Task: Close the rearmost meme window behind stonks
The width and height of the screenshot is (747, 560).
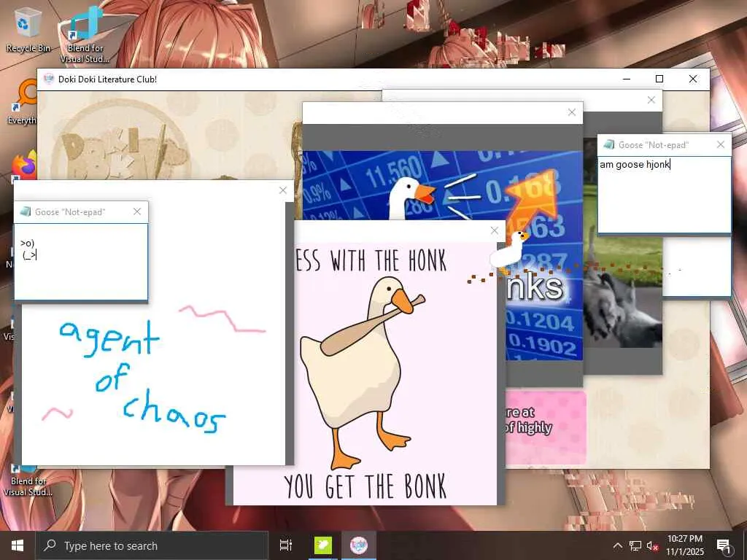Action: point(651,100)
